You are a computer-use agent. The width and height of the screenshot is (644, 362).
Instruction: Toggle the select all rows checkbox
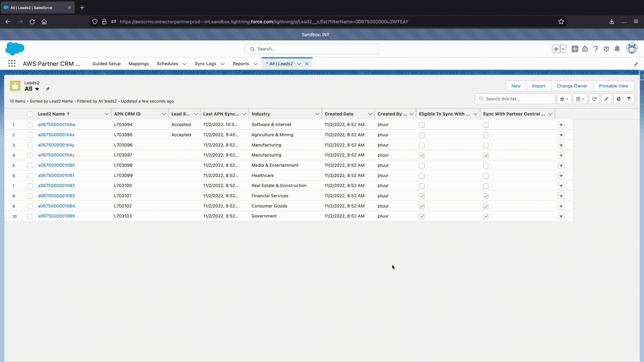tap(30, 114)
